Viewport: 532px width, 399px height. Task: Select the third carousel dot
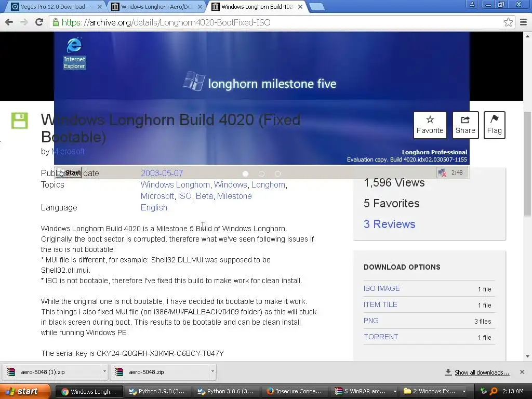(x=277, y=174)
